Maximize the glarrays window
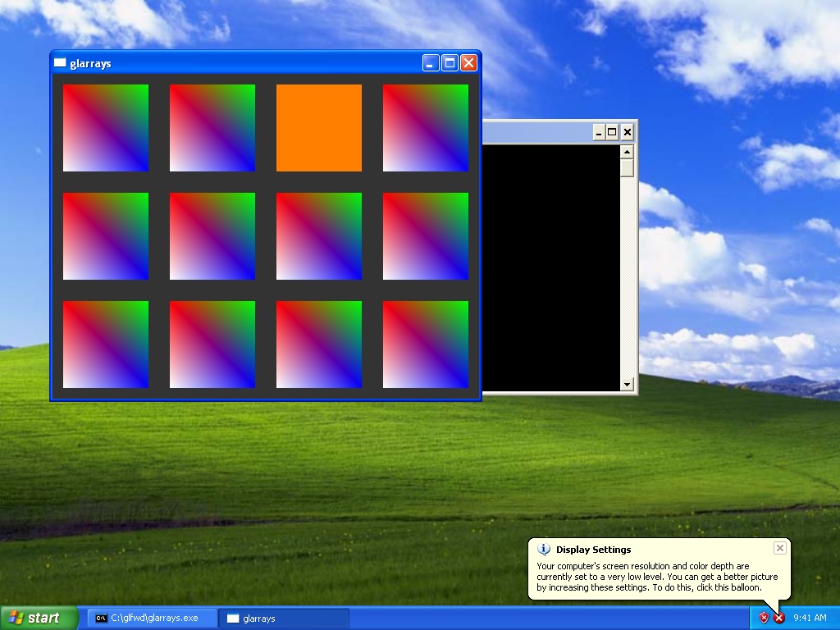Image resolution: width=840 pixels, height=630 pixels. click(450, 63)
